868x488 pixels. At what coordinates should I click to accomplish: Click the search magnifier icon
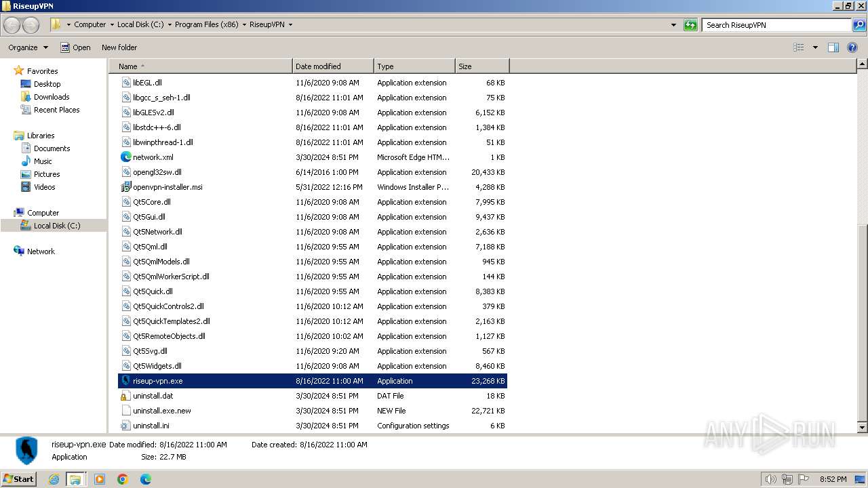click(859, 25)
